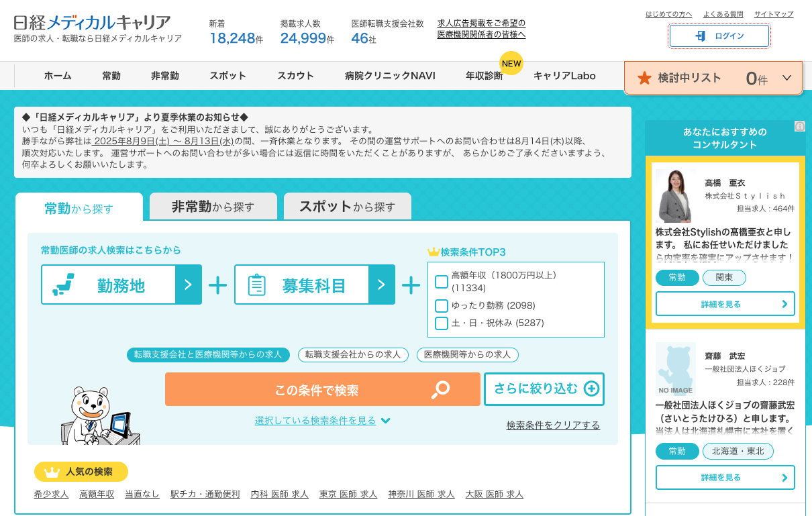Image resolution: width=812 pixels, height=516 pixels.
Task: Click the 検索条件をクリアする link
Action: 552,425
